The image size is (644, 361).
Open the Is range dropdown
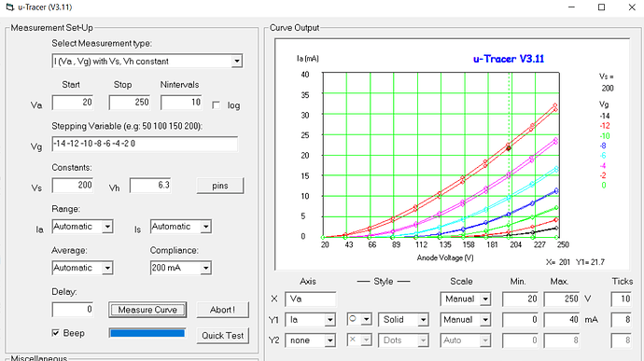205,227
